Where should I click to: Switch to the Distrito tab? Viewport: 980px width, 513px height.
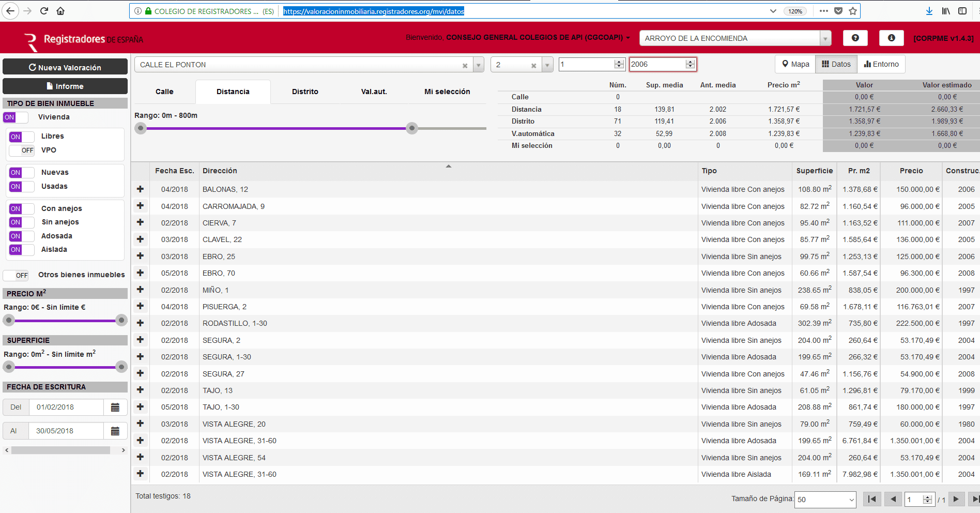click(x=305, y=92)
